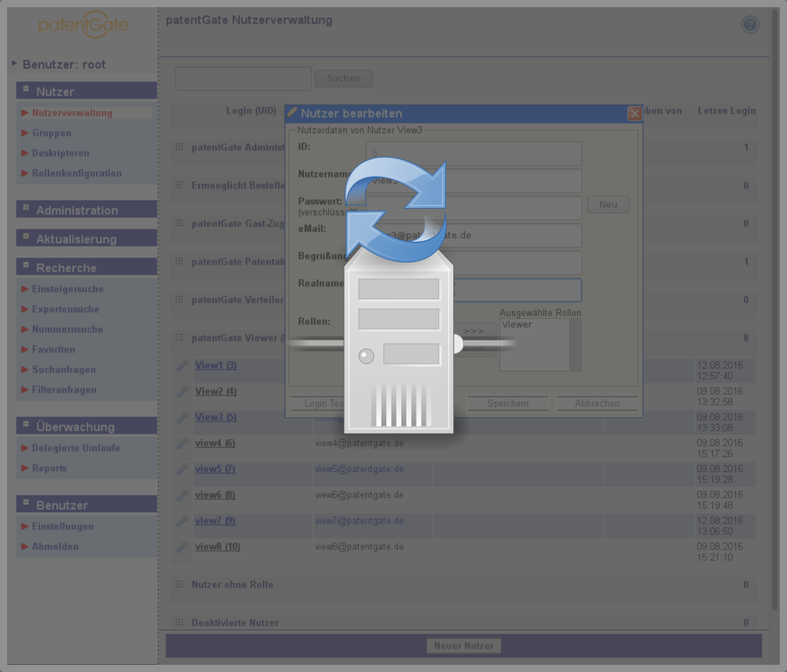The image size is (787, 672).
Task: Click the Letzes Login column header
Action: click(727, 110)
